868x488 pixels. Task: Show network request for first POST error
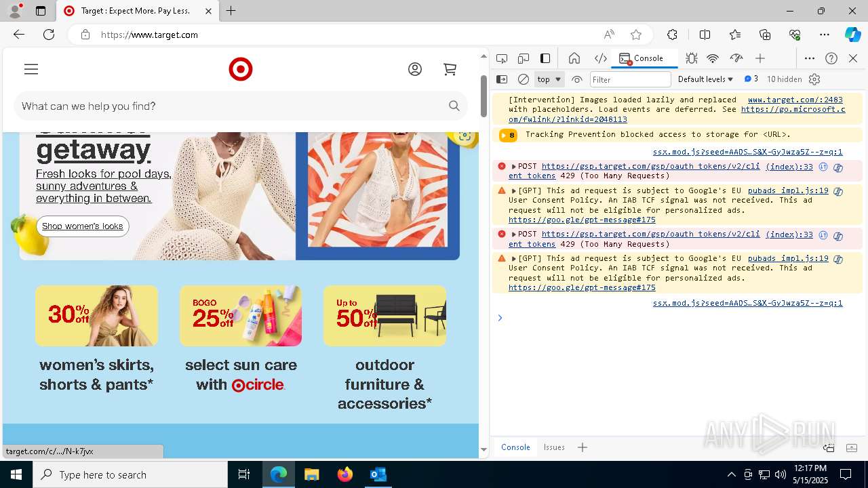coord(823,167)
